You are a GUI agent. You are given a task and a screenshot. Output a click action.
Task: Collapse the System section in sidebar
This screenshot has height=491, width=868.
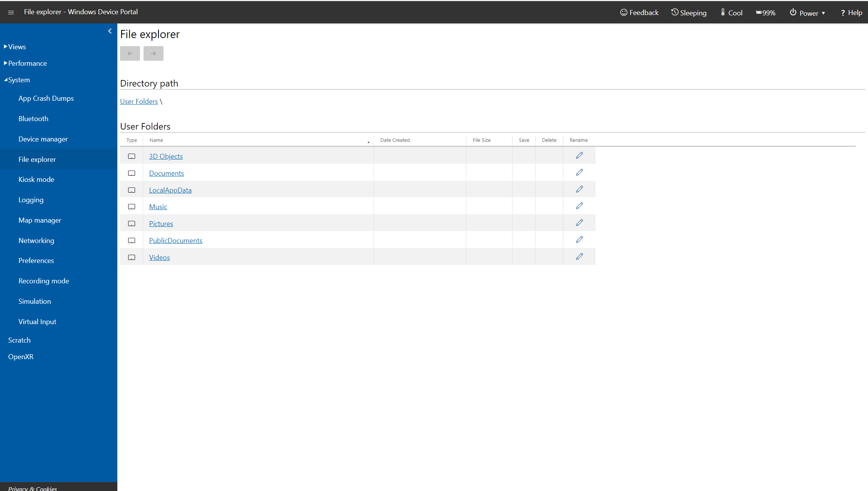[5, 79]
